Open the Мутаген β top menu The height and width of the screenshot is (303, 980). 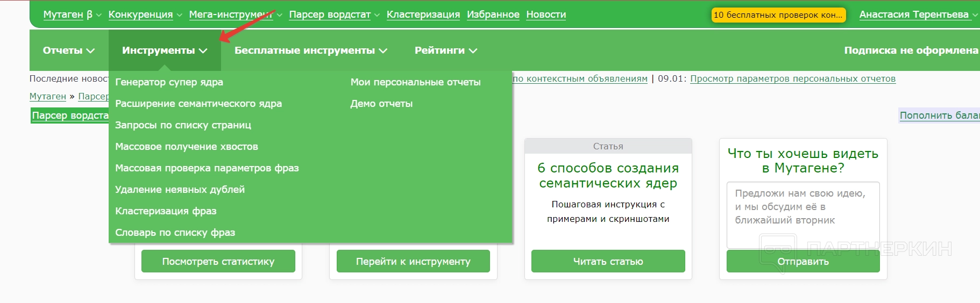[x=72, y=15]
